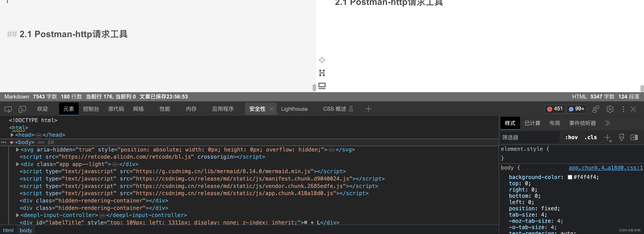Viewport: 644px width, 234px height.
Task: Open the 网络 tab
Action: (138, 109)
